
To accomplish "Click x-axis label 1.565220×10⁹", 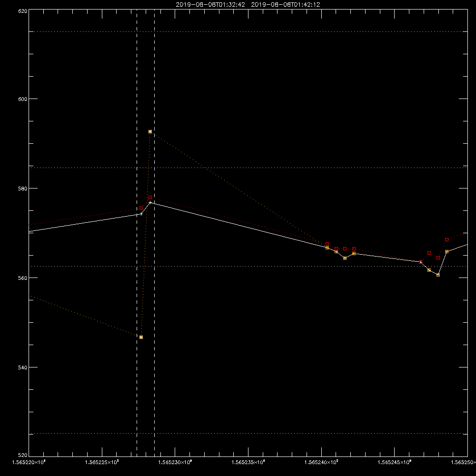I will [x=29, y=462].
